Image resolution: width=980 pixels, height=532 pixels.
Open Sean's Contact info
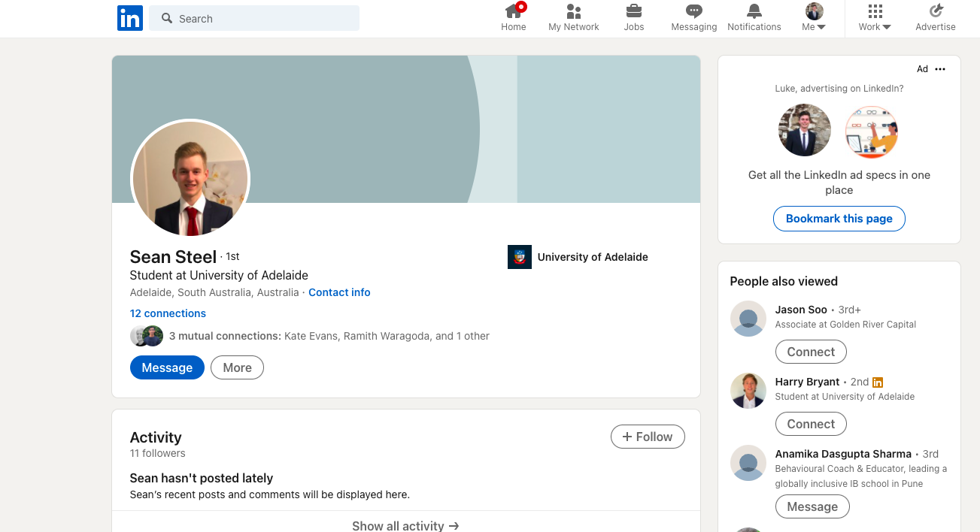tap(339, 292)
